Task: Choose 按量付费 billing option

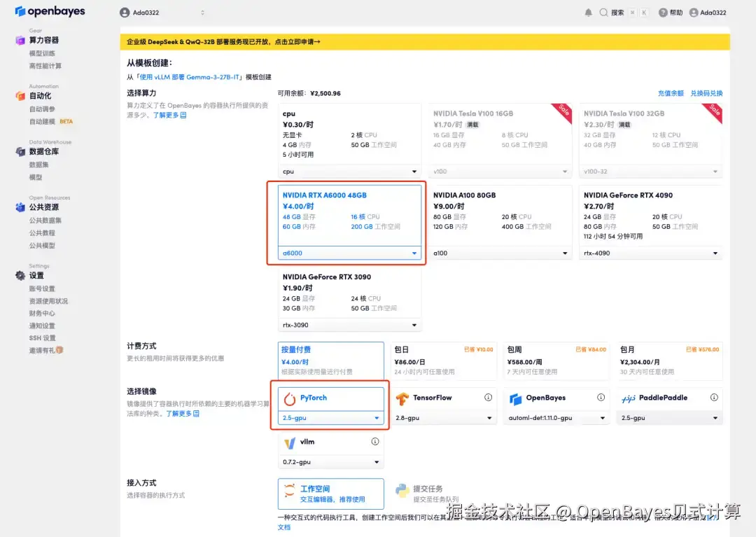Action: pyautogui.click(x=330, y=361)
